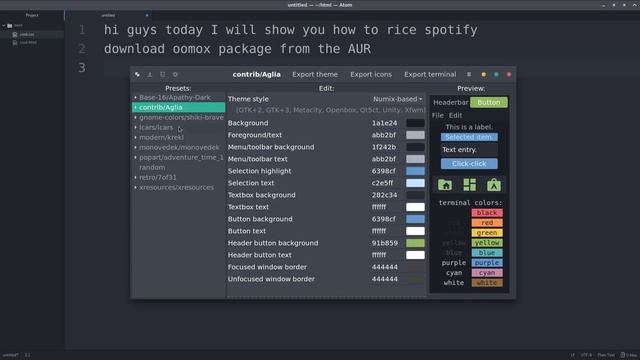Click Export terminal in the header
The image size is (640, 360).
430,74
